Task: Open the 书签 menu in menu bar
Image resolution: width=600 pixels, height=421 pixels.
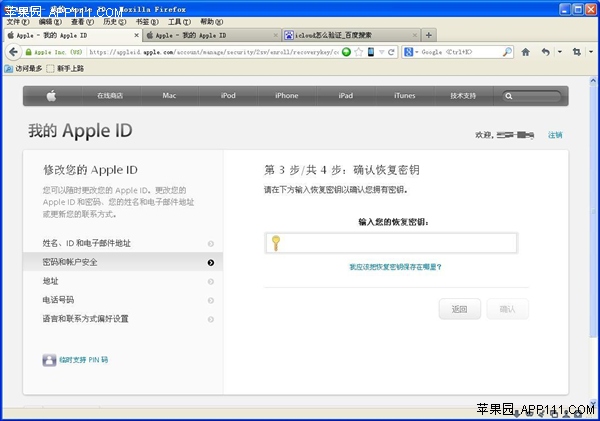Action: (x=144, y=21)
